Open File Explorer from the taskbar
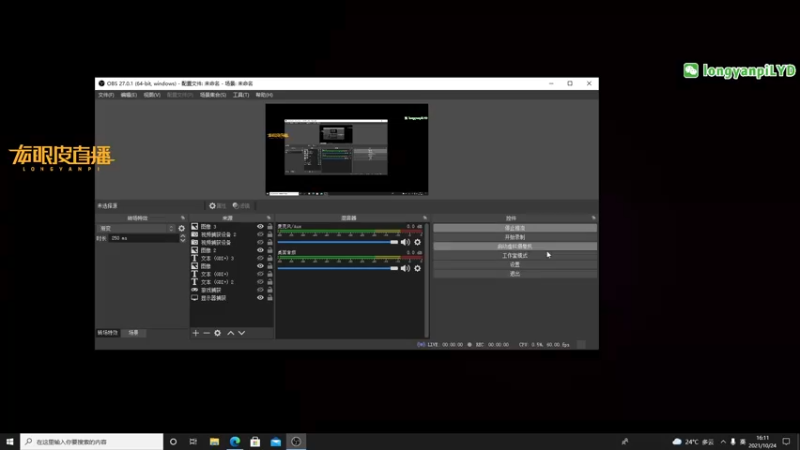Image resolution: width=800 pixels, height=450 pixels. point(214,441)
